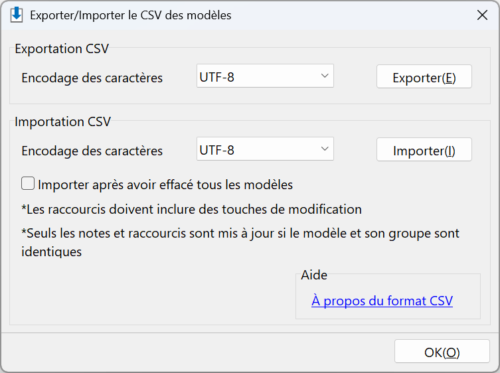Expand the Importation CSV encoding chevron arrow
The height and width of the screenshot is (373, 500).
tap(325, 149)
